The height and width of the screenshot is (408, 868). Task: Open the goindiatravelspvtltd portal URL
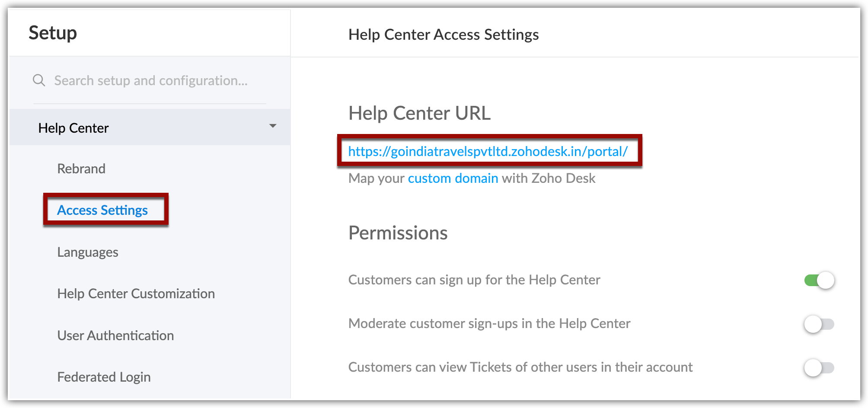[488, 151]
